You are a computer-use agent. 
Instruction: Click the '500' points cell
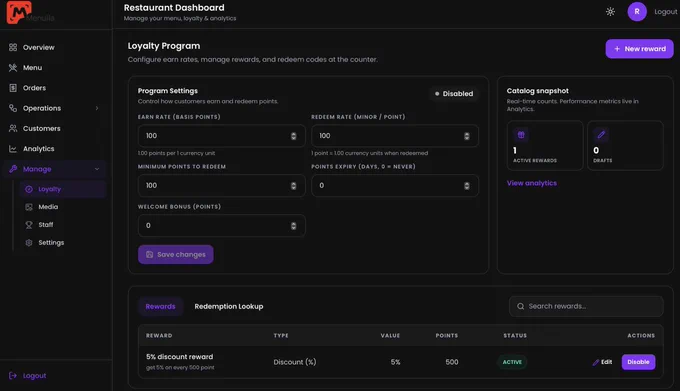click(451, 362)
